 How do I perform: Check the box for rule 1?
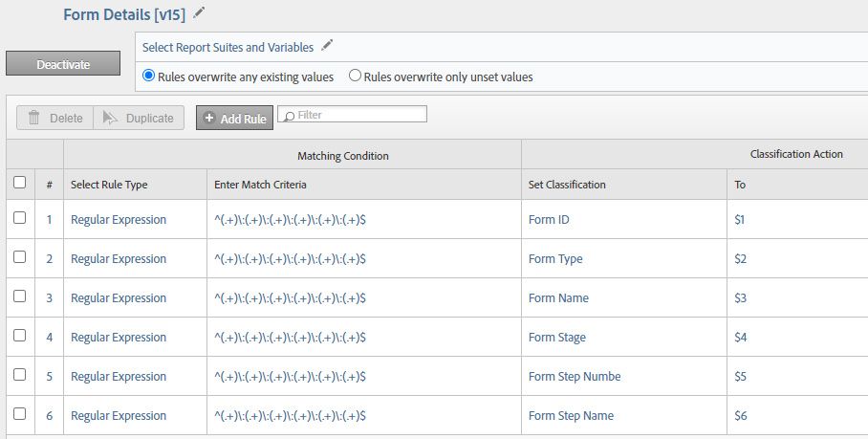coord(20,218)
